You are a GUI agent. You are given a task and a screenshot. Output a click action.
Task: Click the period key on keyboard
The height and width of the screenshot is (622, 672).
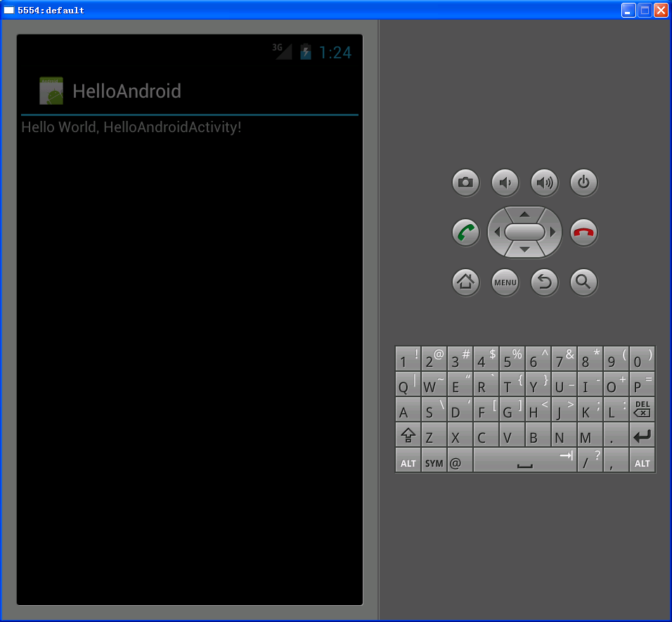point(616,435)
